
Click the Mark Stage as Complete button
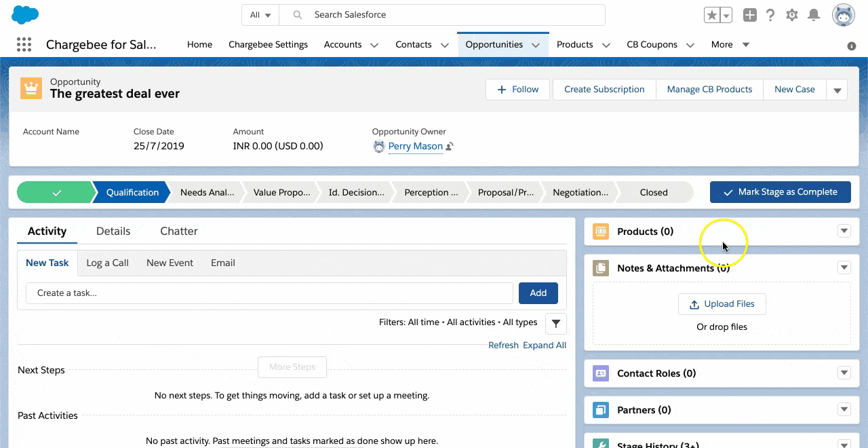[780, 192]
